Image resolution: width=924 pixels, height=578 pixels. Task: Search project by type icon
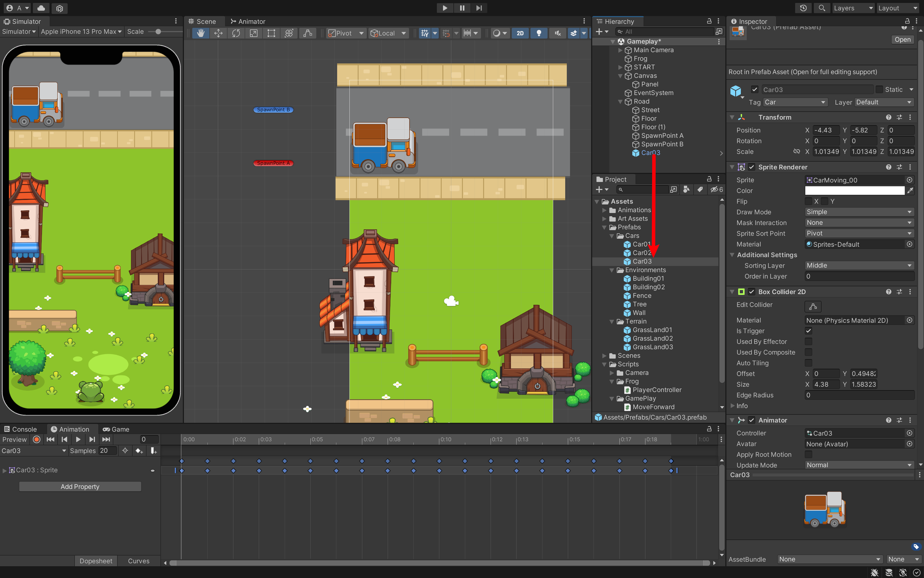(x=686, y=189)
